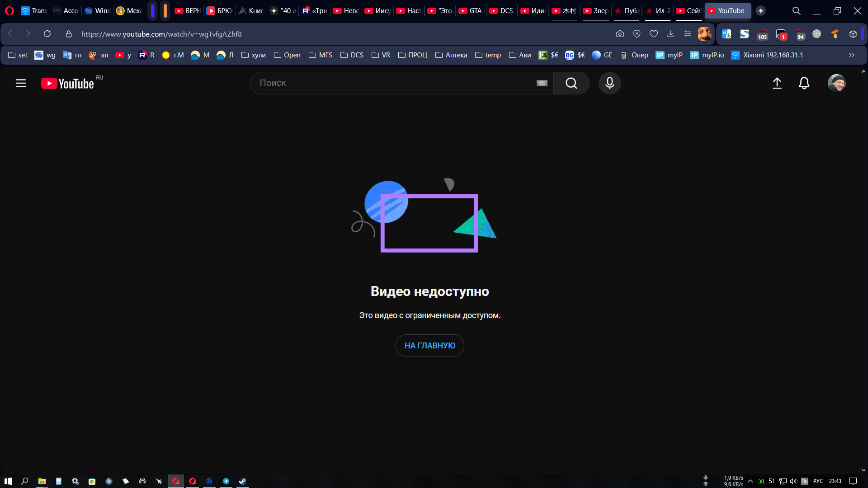Open the myIP.io bookmark
Viewport: 868px width, 488px height.
707,55
